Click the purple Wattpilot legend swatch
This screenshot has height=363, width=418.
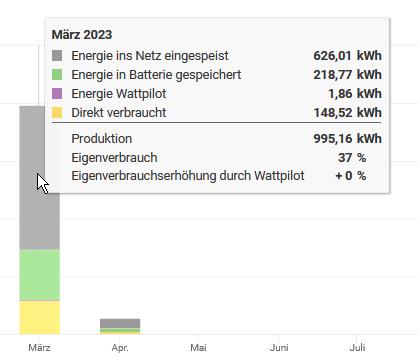57,94
